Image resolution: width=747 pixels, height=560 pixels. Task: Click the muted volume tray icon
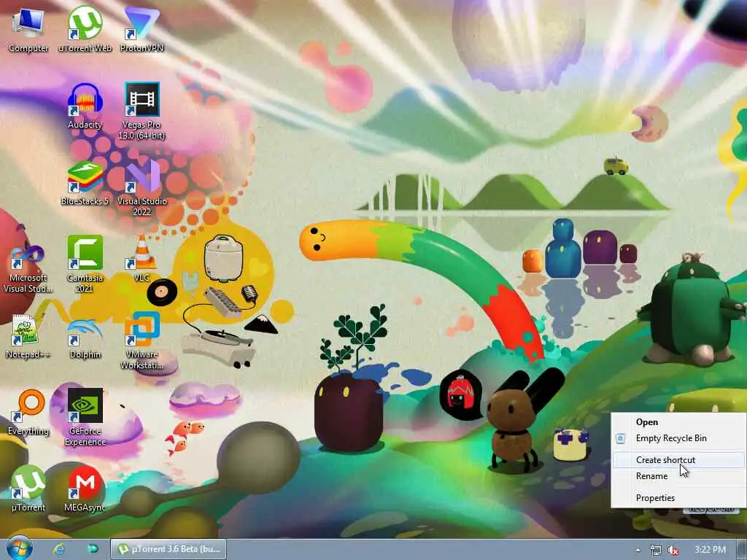[x=673, y=550]
